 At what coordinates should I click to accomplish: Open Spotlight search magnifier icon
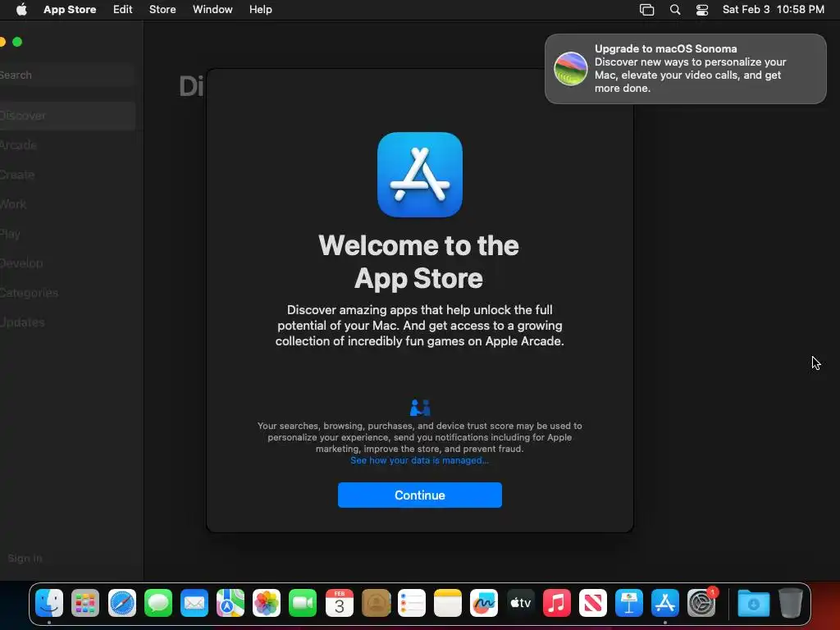click(x=675, y=10)
